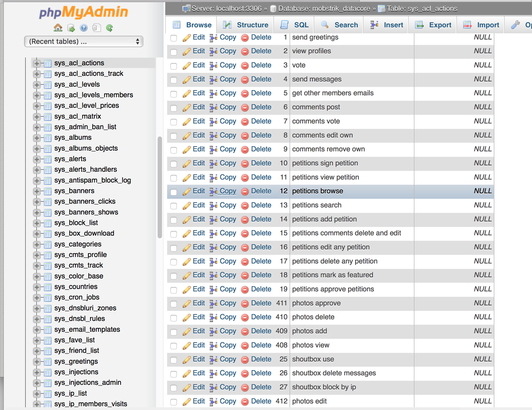This screenshot has height=410, width=532.
Task: Tick the checkbox for 'petitions browse' row
Action: (x=174, y=192)
